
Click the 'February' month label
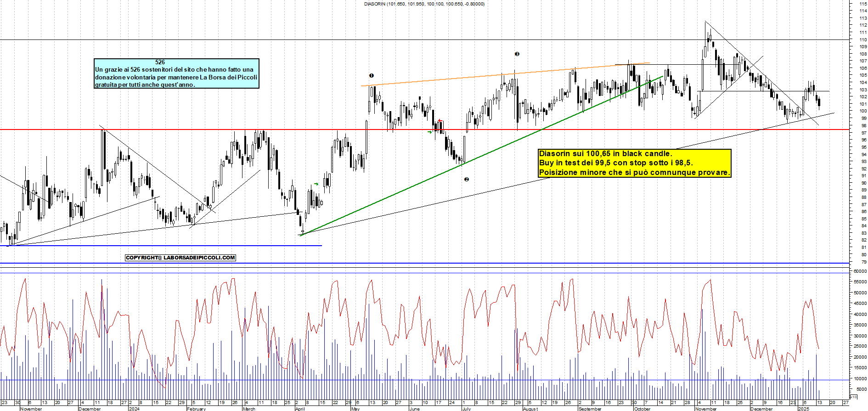[196, 408]
